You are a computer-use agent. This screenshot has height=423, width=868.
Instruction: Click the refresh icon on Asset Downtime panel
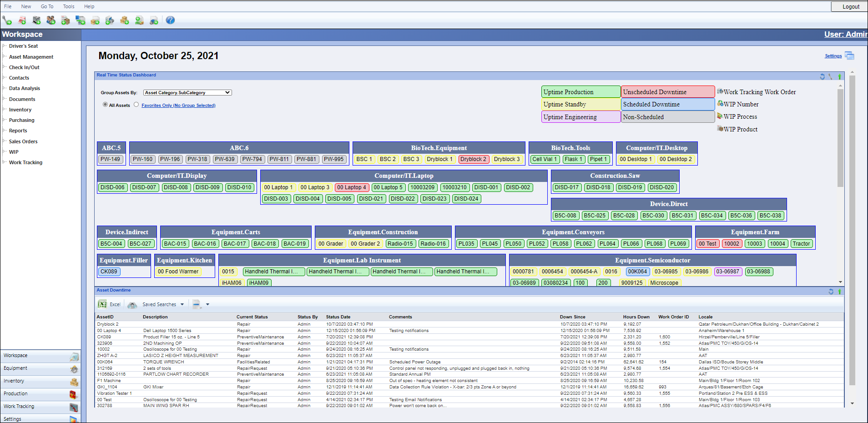(830, 292)
